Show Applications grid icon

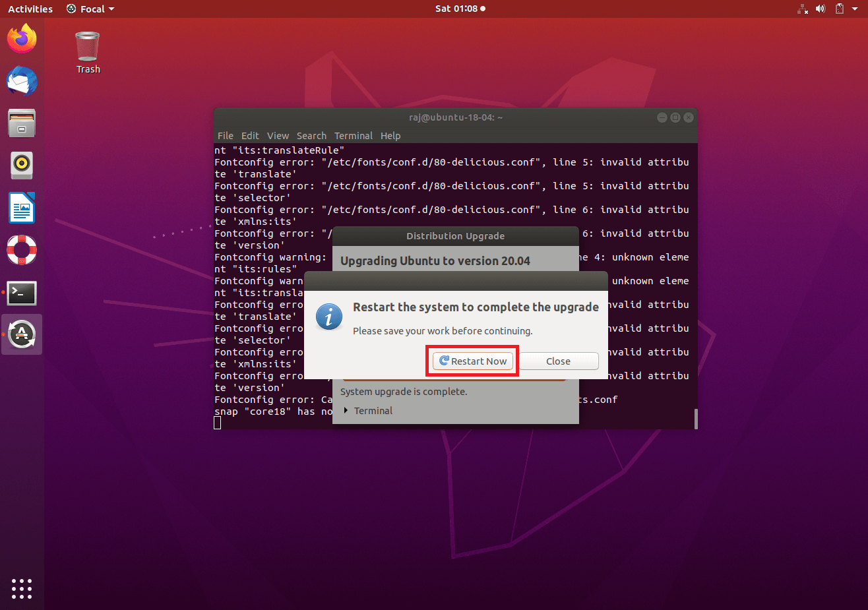(x=22, y=589)
